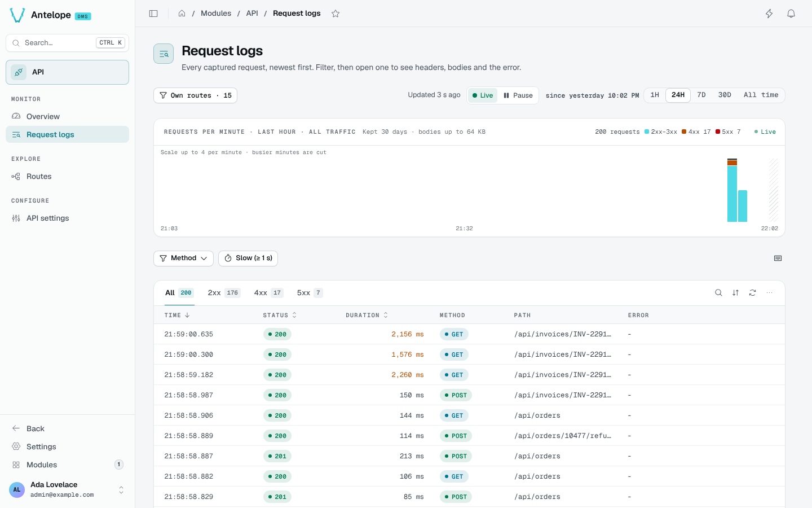Show the All 200 tab
812x508 pixels.
(x=179, y=293)
